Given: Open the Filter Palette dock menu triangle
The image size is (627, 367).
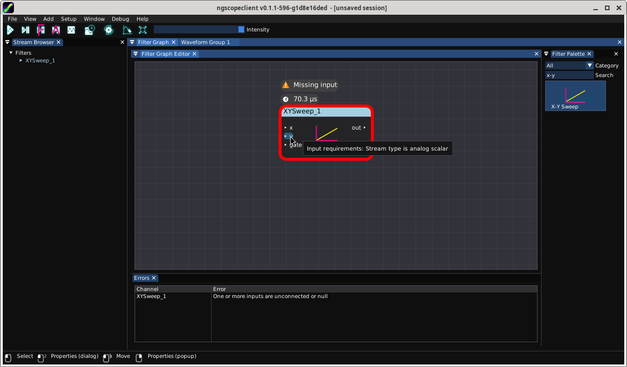Looking at the screenshot, I should [x=546, y=54].
